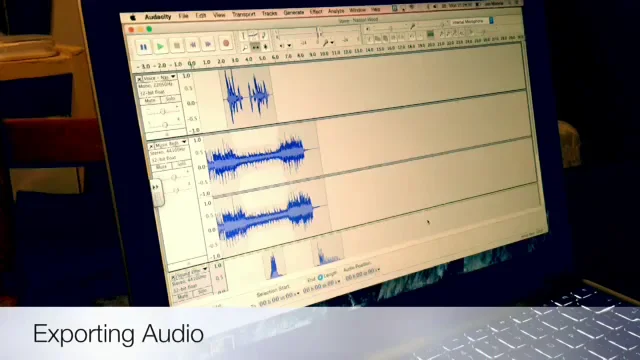640x360 pixels.
Task: Open the Music Bed track name dropdown
Action: coord(184,142)
